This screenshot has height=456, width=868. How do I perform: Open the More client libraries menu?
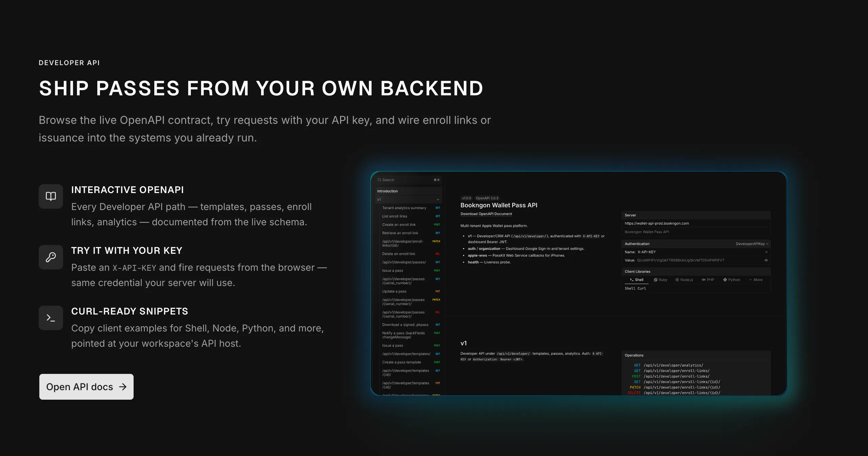[756, 280]
